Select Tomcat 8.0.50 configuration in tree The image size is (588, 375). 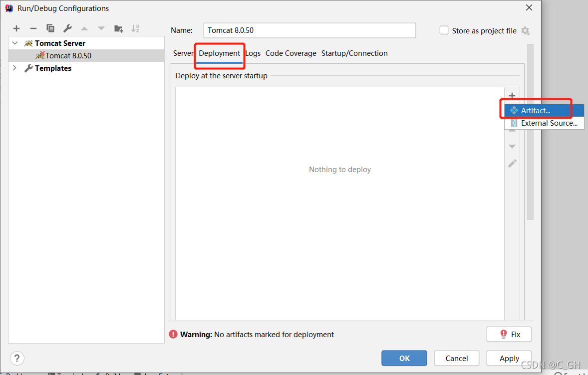tap(86, 55)
